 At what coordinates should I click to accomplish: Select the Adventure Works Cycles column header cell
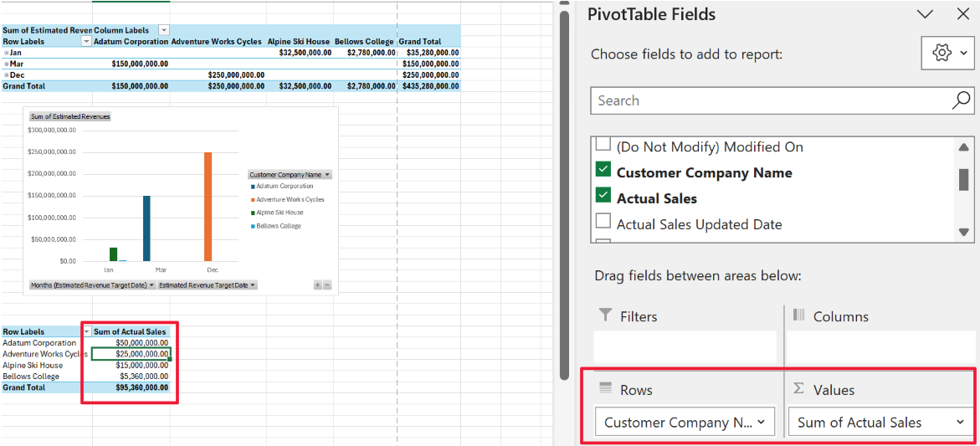218,41
